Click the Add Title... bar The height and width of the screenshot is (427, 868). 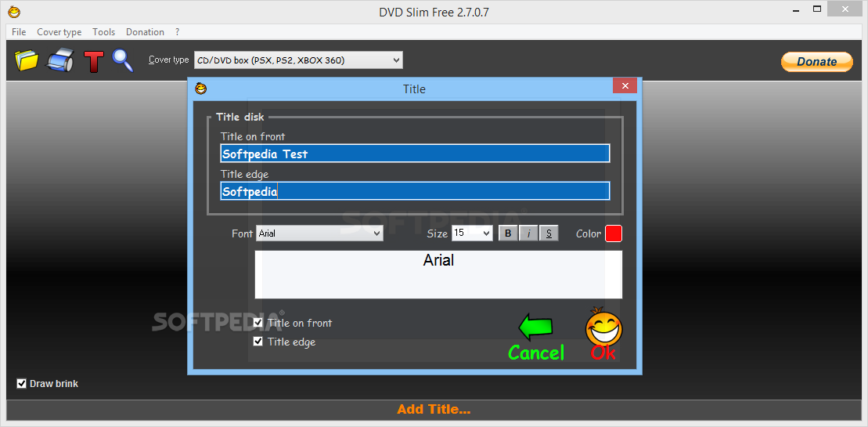[x=434, y=410]
